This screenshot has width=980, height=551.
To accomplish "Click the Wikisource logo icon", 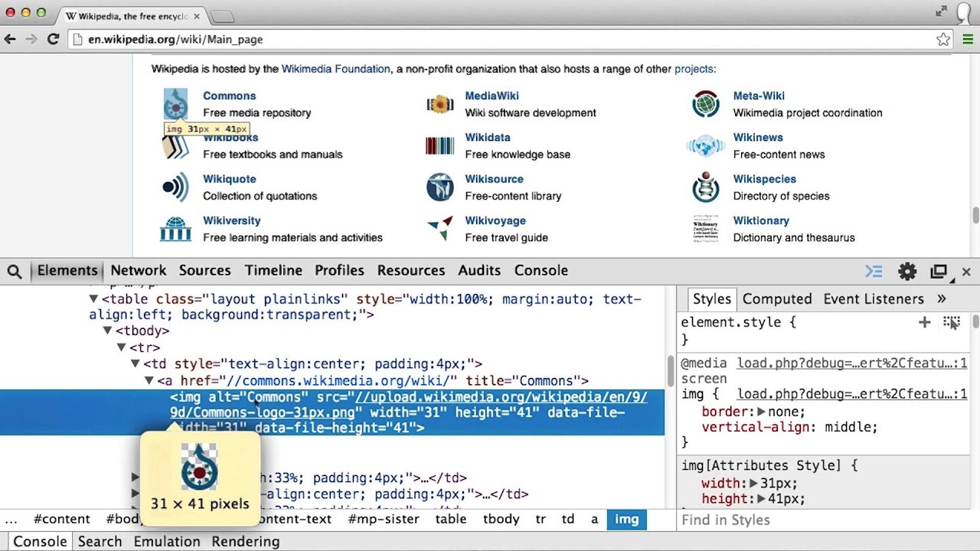I will click(439, 187).
